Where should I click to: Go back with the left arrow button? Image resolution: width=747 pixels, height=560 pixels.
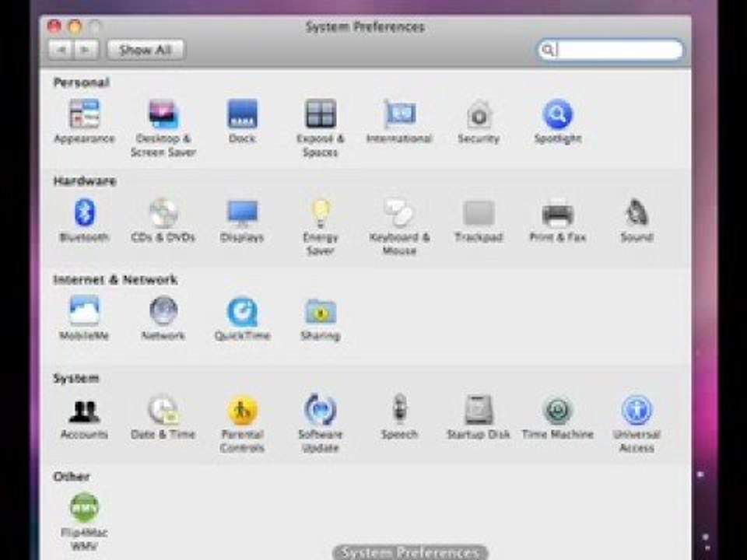coord(61,50)
